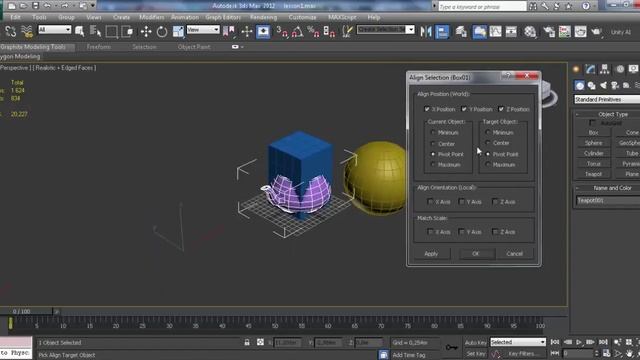Viewport: 640px width, 360px height.
Task: Click the Set Keys key icon
Action: click(x=451, y=347)
